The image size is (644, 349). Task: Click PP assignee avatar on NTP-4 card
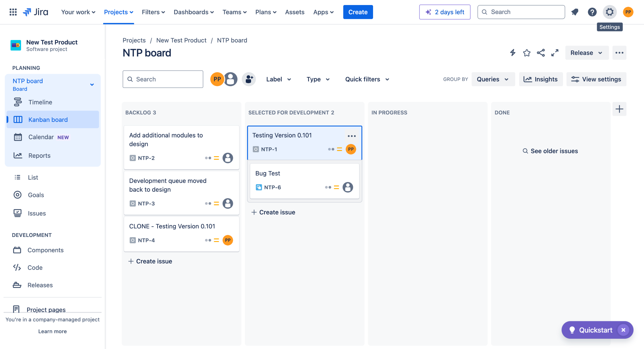tap(228, 240)
